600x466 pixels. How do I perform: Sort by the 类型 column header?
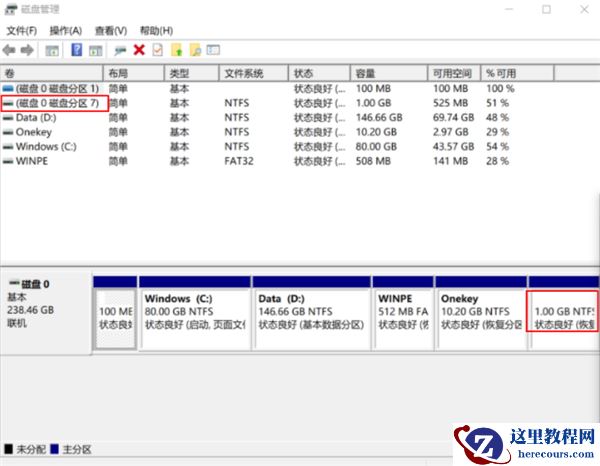tap(192, 73)
